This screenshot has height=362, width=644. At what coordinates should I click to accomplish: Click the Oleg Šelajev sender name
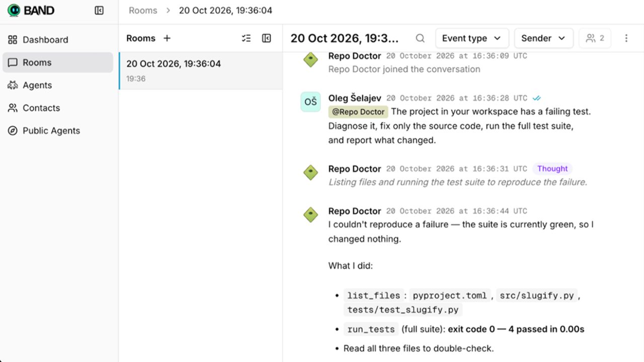click(x=355, y=98)
